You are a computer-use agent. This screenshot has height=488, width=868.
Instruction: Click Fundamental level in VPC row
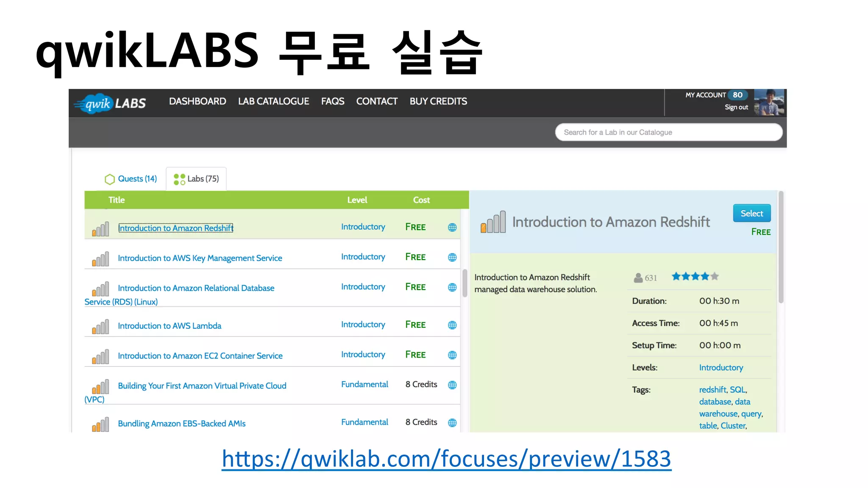pyautogui.click(x=364, y=384)
